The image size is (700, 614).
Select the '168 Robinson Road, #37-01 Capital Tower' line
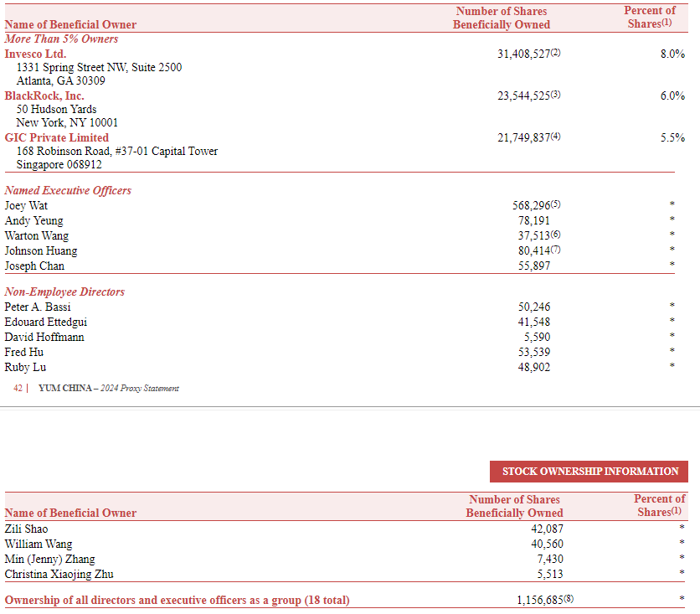click(117, 152)
